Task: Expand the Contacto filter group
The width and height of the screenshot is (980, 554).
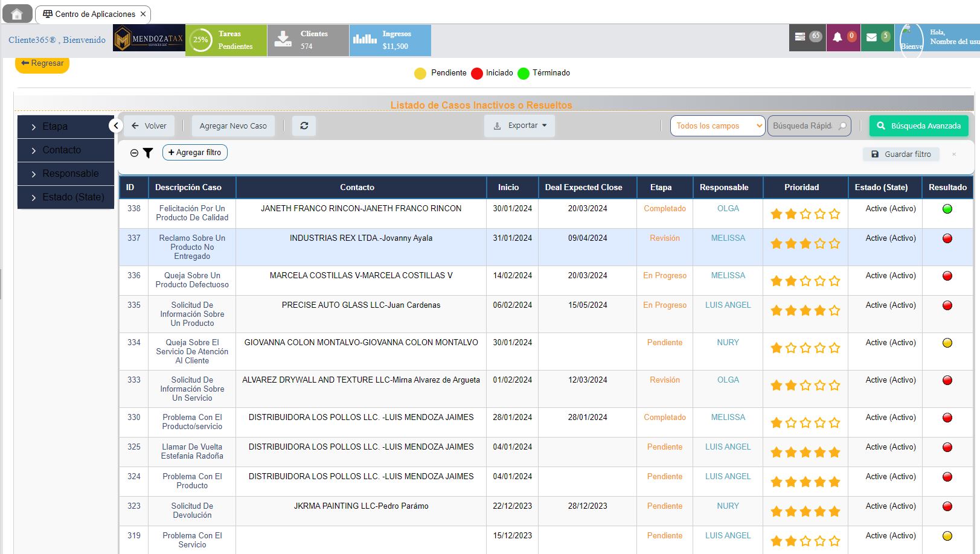Action: click(66, 150)
